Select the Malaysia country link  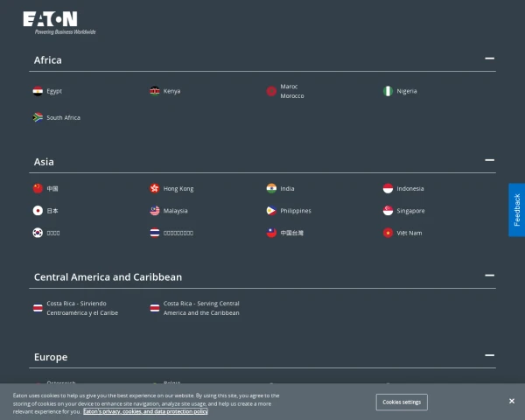pyautogui.click(x=175, y=211)
